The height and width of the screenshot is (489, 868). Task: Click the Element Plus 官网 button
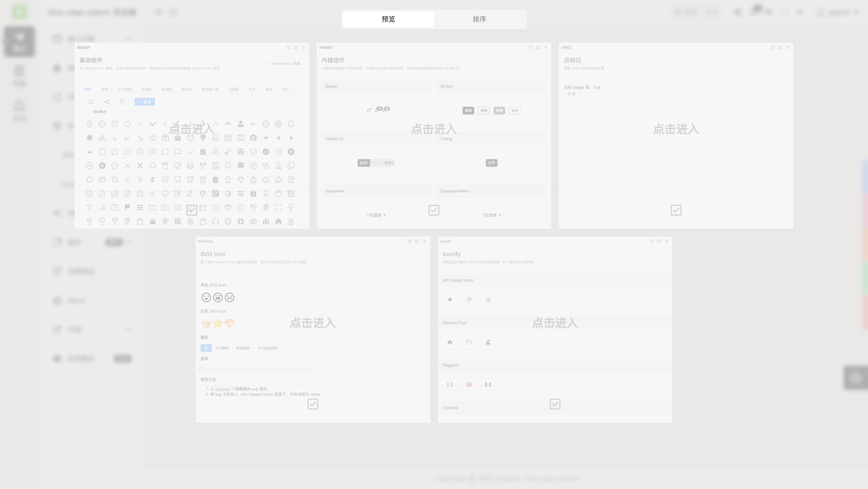284,63
